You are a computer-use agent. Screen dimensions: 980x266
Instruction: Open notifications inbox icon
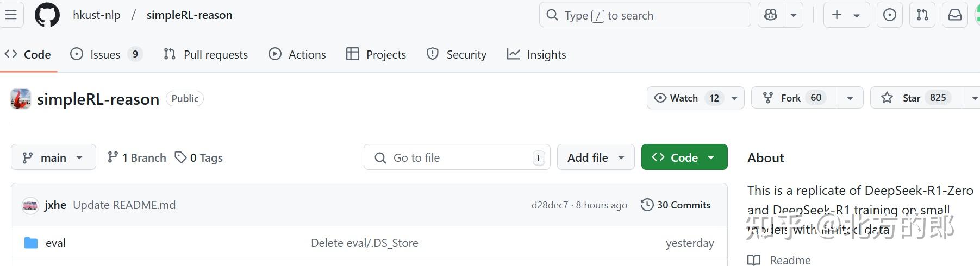(955, 15)
